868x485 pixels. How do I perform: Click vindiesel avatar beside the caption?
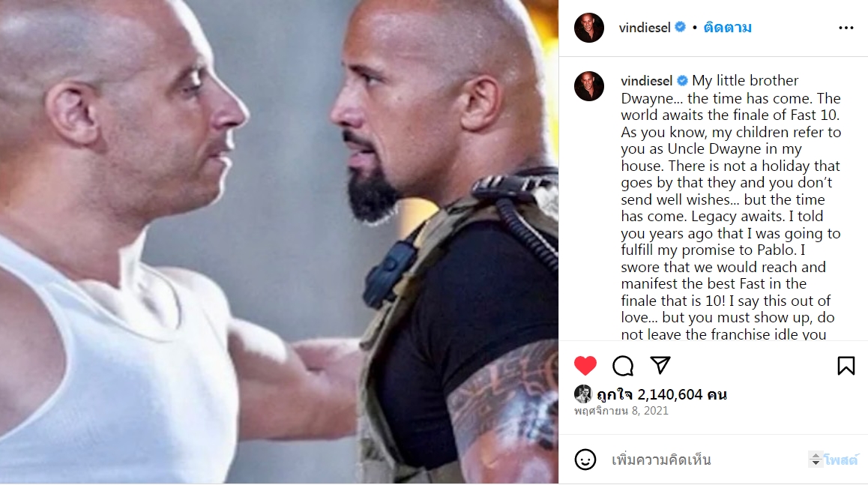(589, 85)
